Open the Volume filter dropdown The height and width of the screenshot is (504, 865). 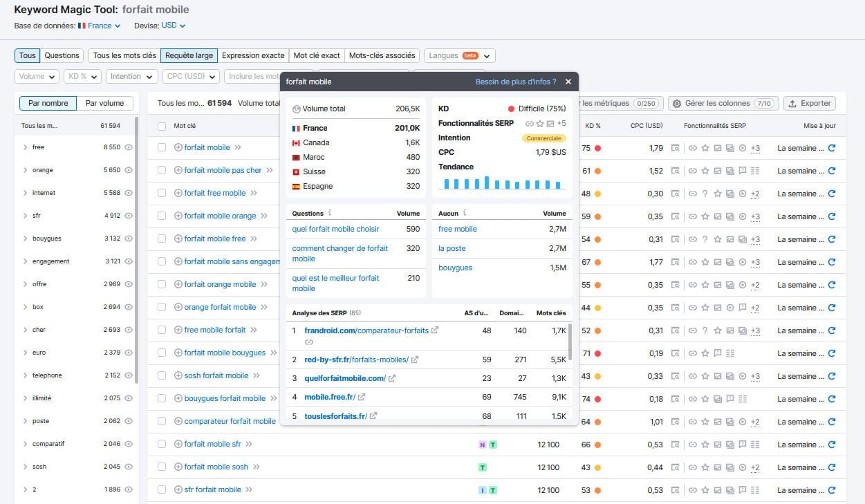click(37, 76)
